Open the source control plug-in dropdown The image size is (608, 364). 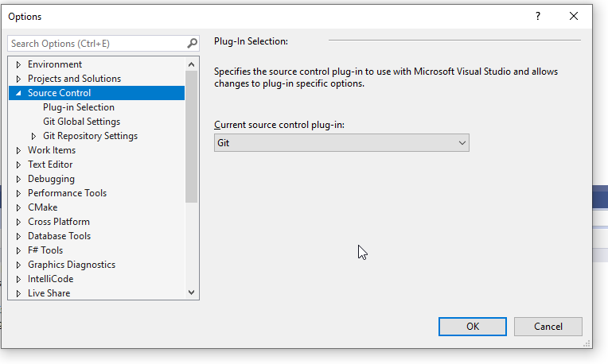tap(341, 143)
